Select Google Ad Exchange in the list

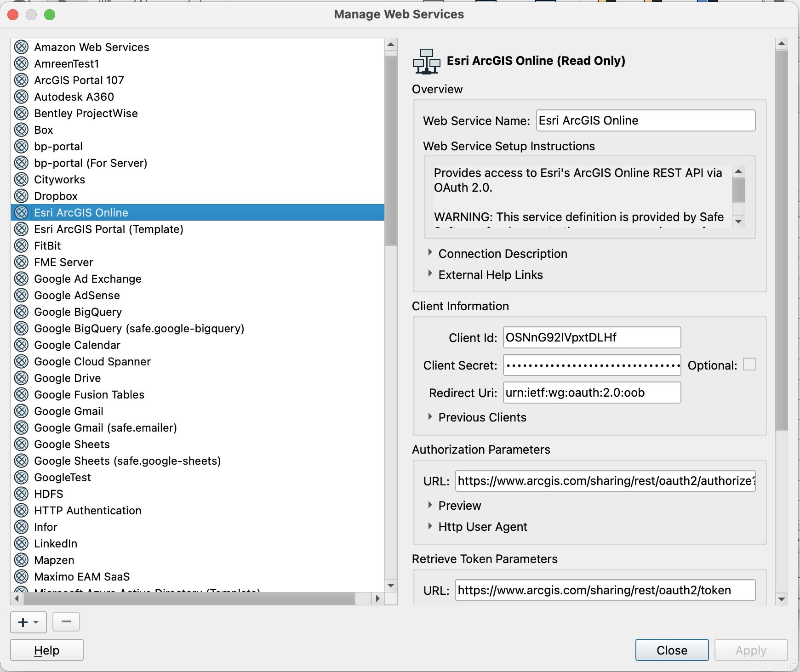click(198, 279)
